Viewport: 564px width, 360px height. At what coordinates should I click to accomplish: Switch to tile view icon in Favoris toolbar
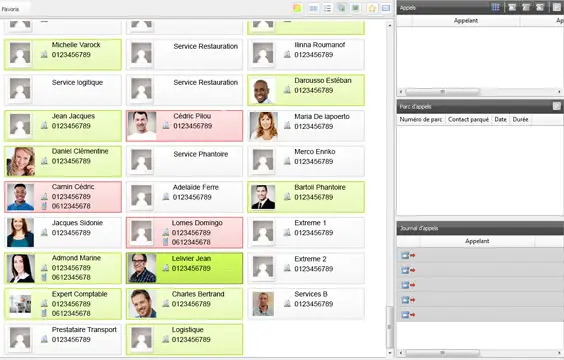click(x=314, y=8)
